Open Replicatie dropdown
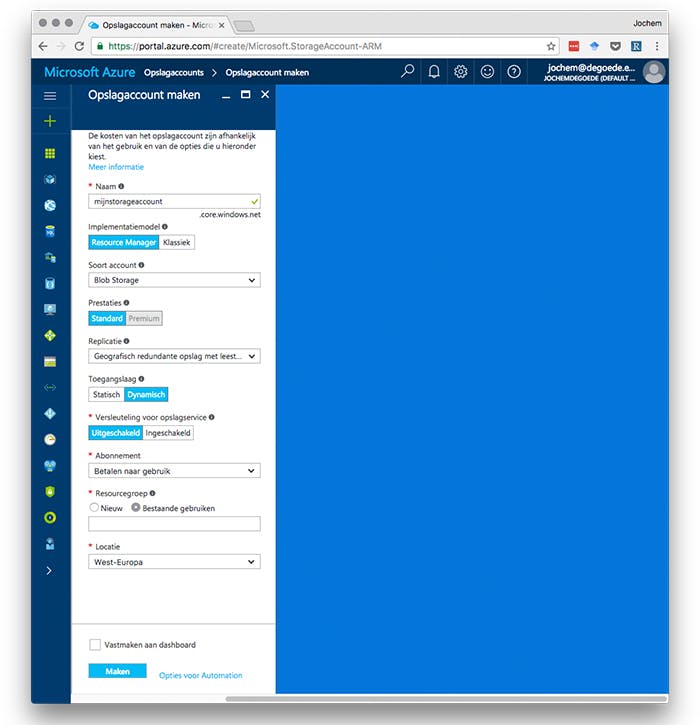700x725 pixels. 174,356
